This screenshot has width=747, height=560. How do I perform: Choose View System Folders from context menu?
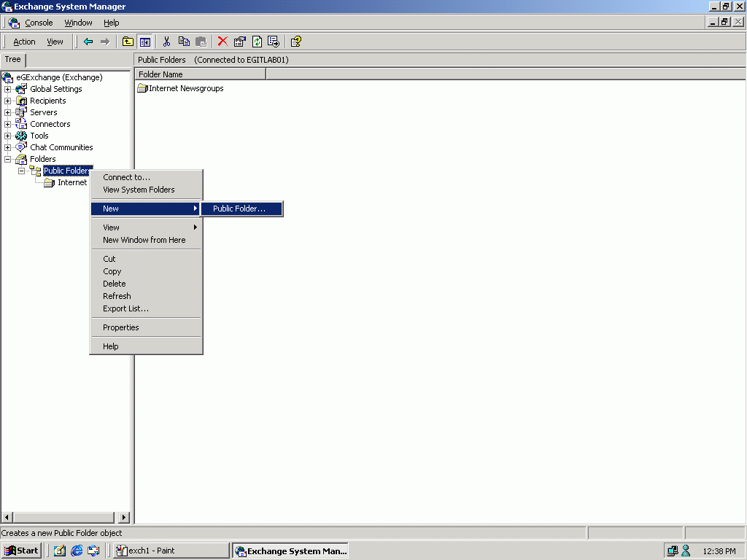click(x=146, y=190)
